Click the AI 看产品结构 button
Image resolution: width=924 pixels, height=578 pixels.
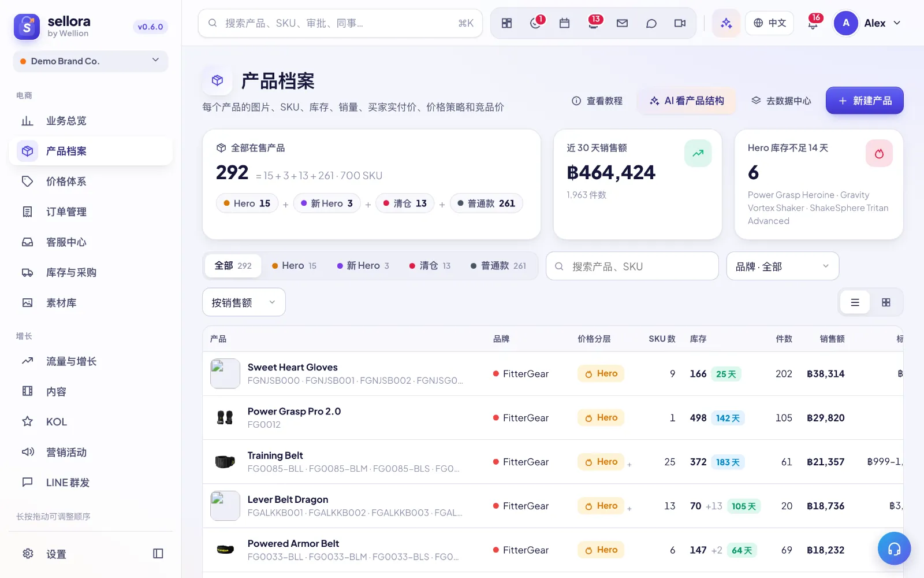click(687, 101)
